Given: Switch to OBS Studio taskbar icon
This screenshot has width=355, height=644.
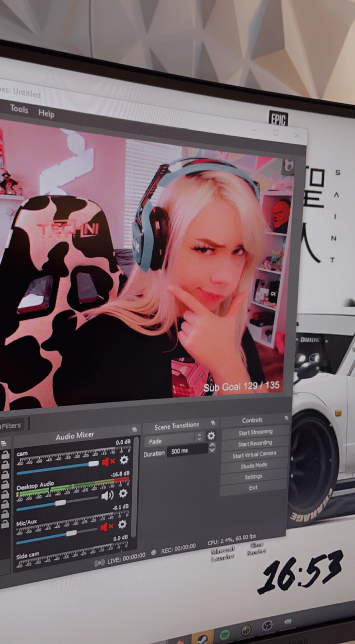Looking at the screenshot, I should click(267, 625).
